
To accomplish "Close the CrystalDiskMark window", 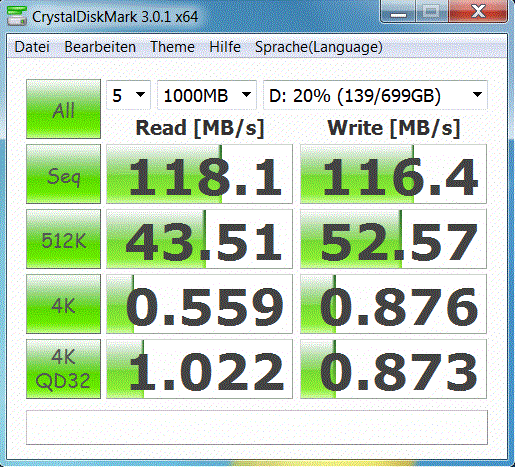I will (x=478, y=12).
